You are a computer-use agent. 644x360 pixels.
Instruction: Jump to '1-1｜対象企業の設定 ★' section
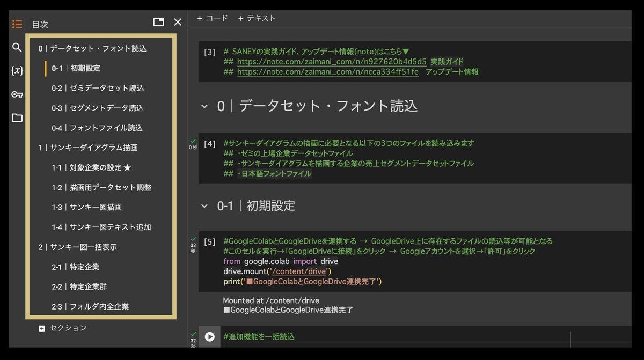pos(91,167)
